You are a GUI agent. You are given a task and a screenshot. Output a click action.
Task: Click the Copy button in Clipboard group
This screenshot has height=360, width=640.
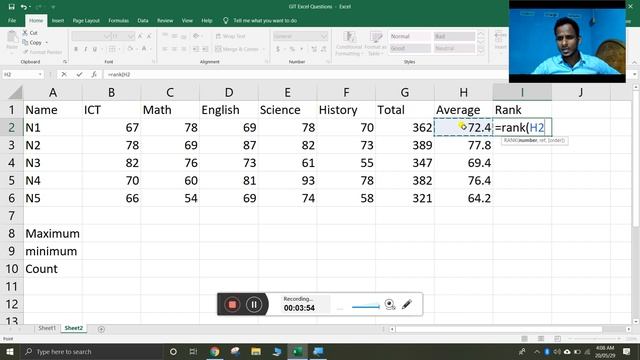pos(33,42)
